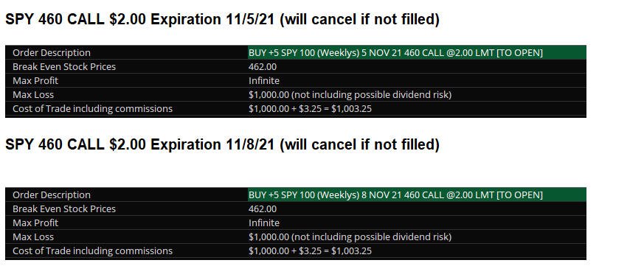Select the green 8 NOV 21 order description
This screenshot has width=644, height=277.
click(417, 194)
